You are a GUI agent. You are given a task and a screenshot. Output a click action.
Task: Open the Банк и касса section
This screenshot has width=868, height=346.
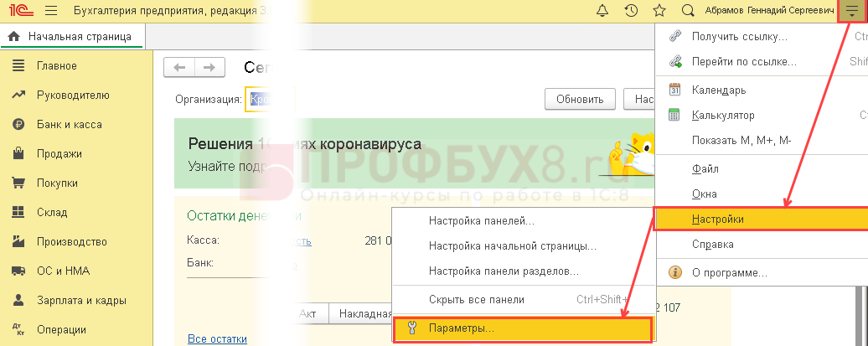click(x=69, y=125)
